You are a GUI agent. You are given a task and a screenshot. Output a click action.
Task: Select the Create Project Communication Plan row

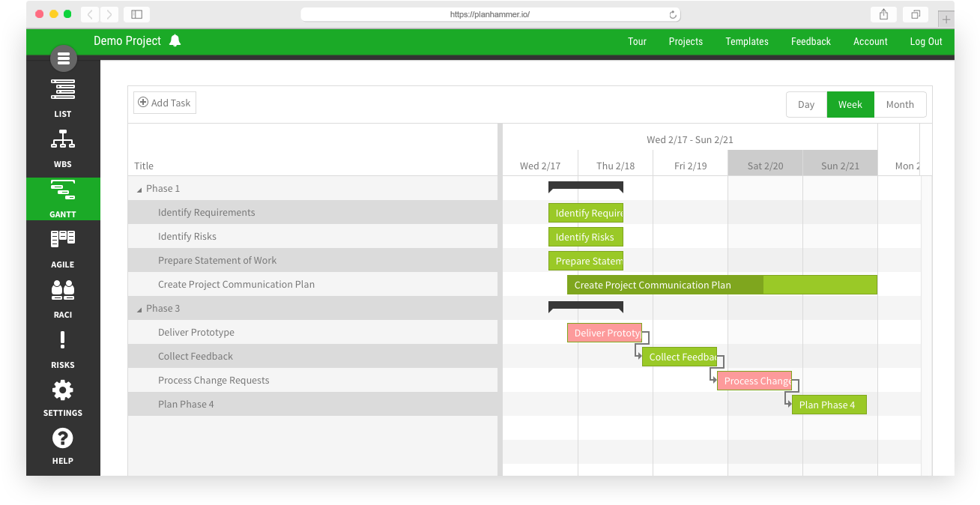tap(312, 284)
